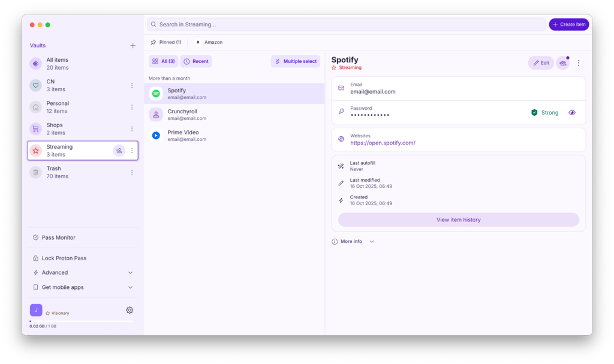Click the Created lightning icon
The width and height of the screenshot is (614, 364).
pos(341,200)
